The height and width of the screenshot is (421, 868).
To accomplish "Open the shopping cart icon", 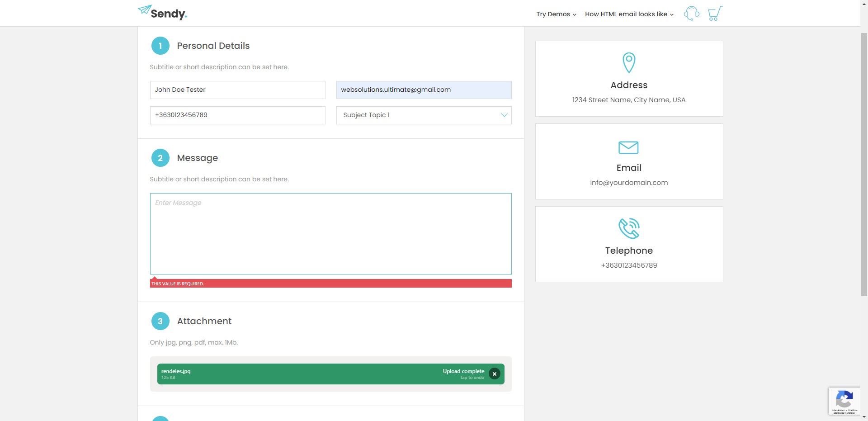I will 715,14.
